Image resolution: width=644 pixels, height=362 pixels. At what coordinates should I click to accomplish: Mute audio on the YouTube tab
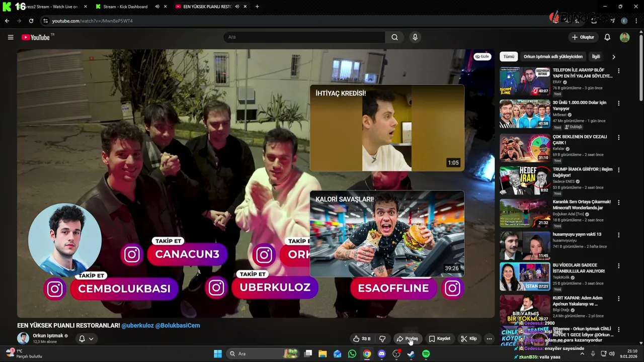click(237, 7)
